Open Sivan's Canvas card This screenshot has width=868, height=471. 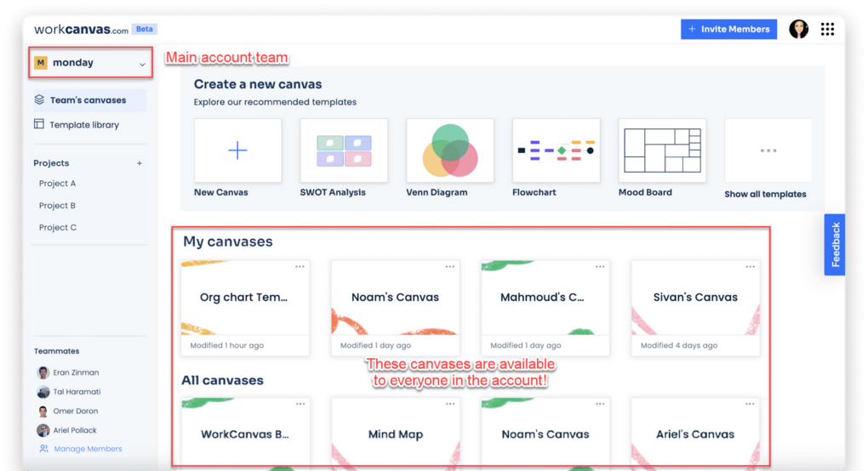pos(695,308)
